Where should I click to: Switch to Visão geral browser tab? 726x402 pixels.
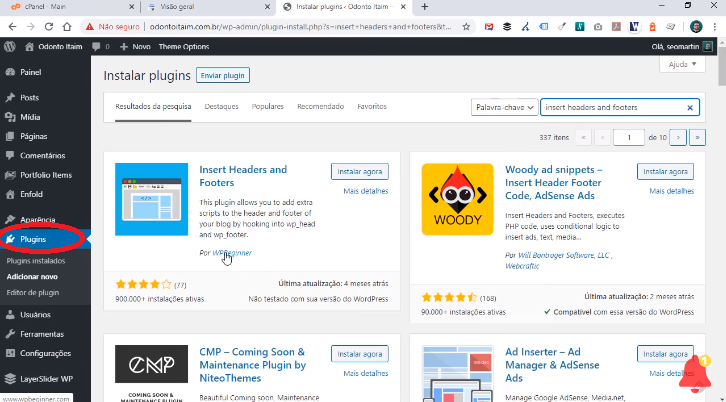(208, 6)
